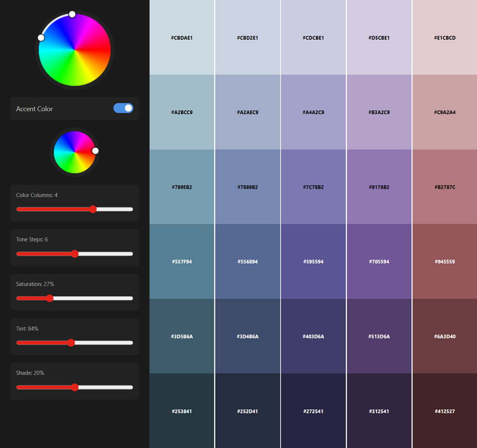Click the Shade slider handle

[75, 387]
